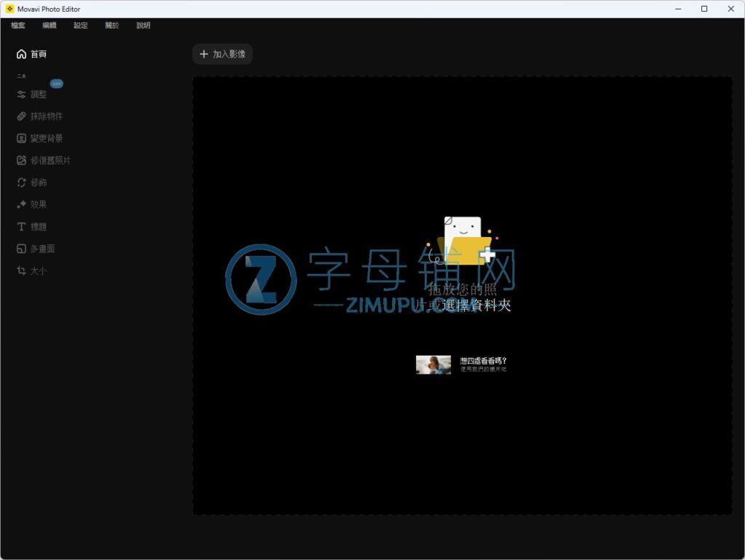Maximize the Movavi Photo Editor window
Screen dimensions: 745x560
[x=704, y=9]
